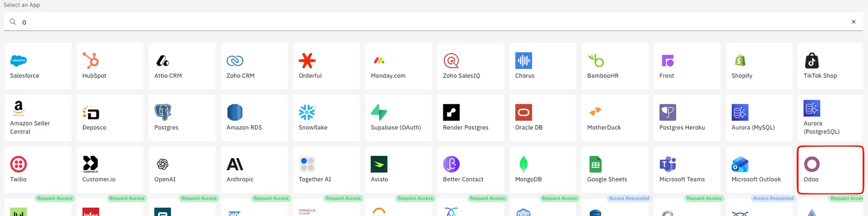Open the Together AI tile
The width and height of the screenshot is (868, 216).
pos(327,170)
